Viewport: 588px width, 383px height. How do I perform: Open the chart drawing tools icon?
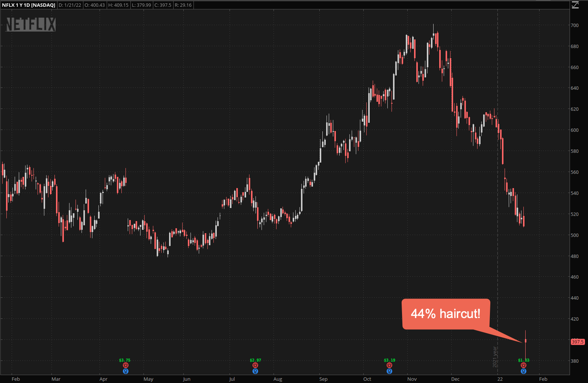point(575,5)
